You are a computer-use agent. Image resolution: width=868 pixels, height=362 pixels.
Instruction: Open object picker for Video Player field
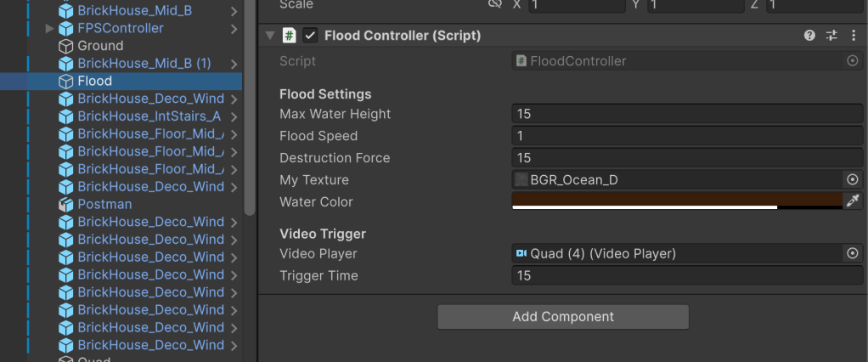tap(853, 253)
